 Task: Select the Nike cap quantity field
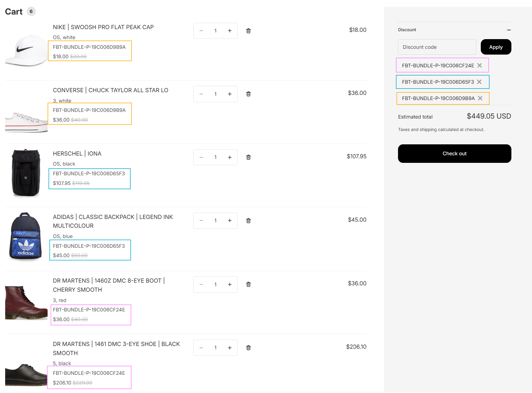coord(216,31)
